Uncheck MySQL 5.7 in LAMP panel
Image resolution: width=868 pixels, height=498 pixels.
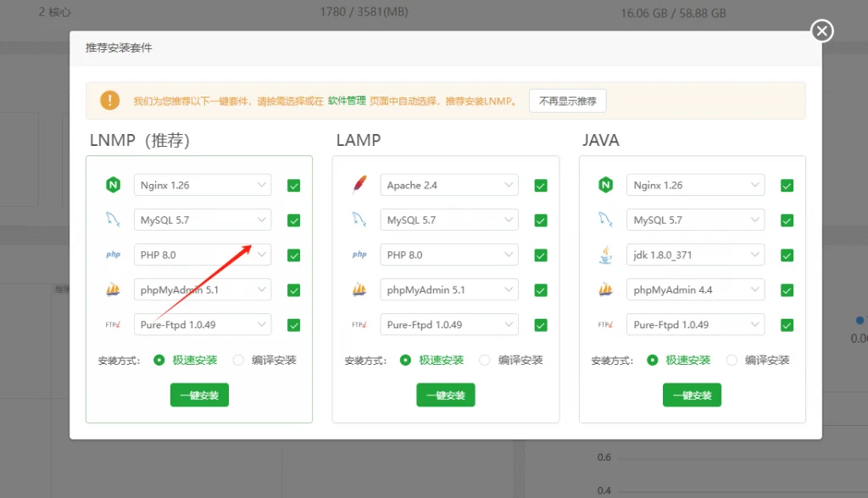tap(541, 221)
